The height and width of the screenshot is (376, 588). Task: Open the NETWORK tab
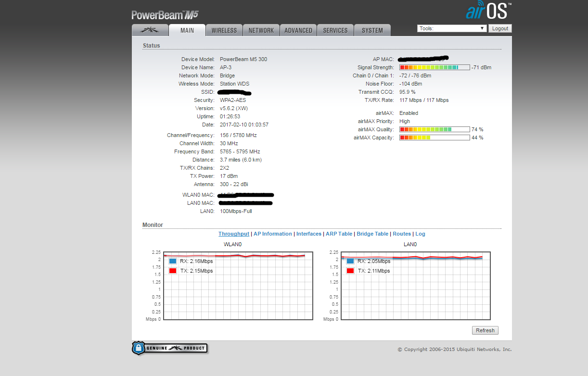coord(261,30)
